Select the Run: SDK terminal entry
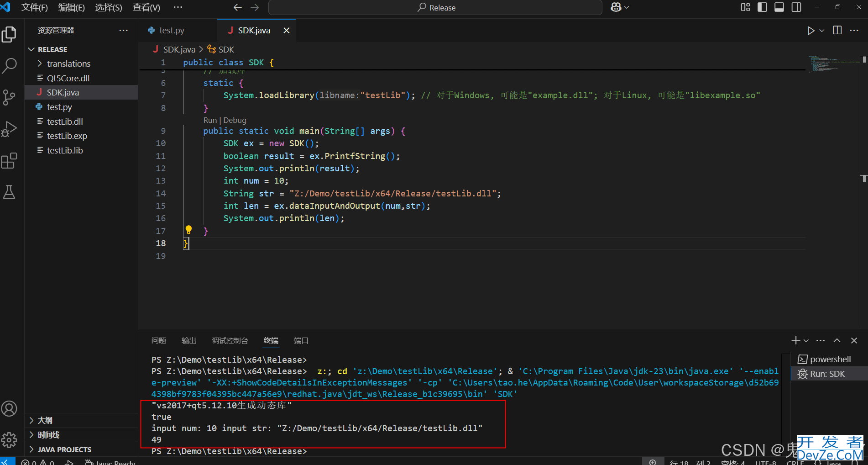This screenshot has height=465, width=868. coord(830,374)
